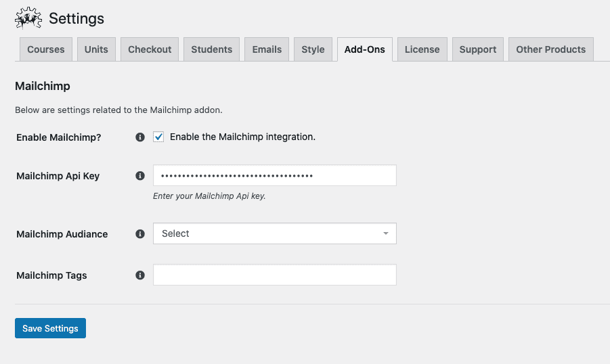Click info icon next to Enable Mailchimp?
This screenshot has height=364, width=610.
click(x=140, y=137)
